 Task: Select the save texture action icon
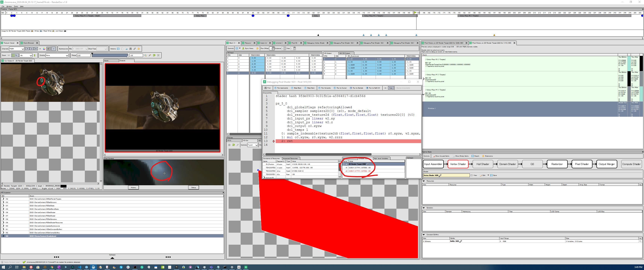(118, 49)
